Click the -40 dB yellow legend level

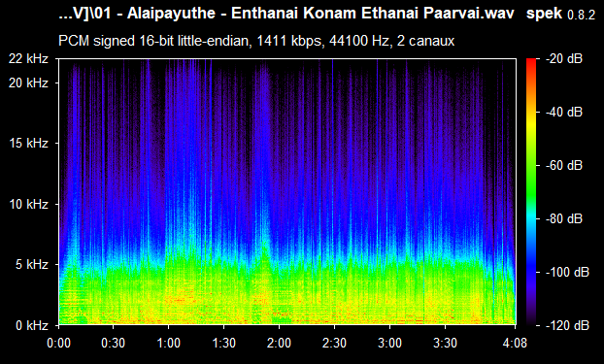[x=564, y=112]
